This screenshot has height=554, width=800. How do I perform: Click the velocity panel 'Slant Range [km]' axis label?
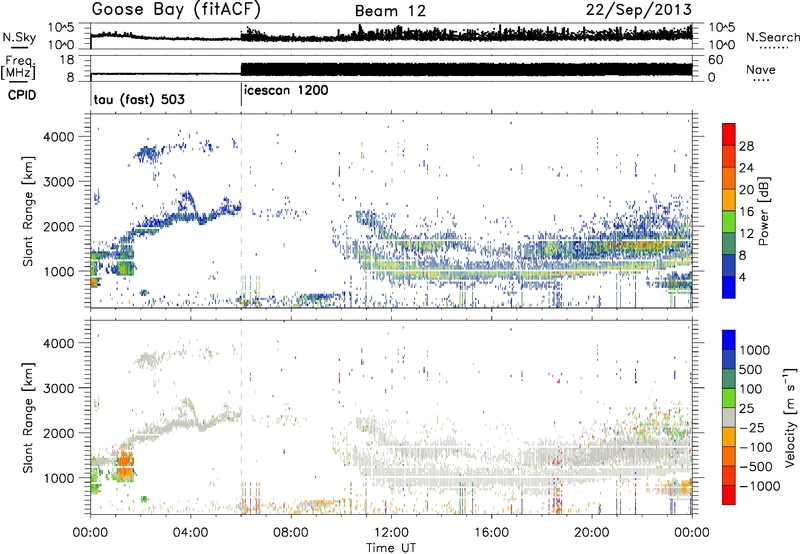pyautogui.click(x=28, y=417)
